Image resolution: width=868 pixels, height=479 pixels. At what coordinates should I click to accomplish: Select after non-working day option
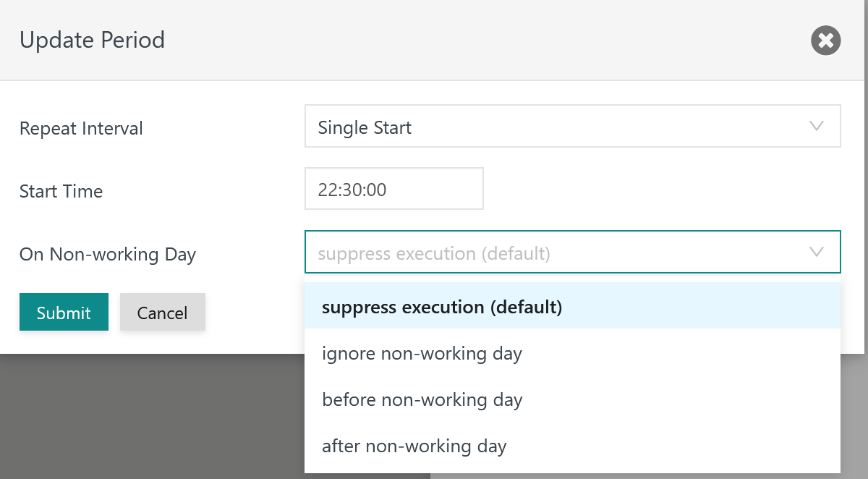point(573,446)
